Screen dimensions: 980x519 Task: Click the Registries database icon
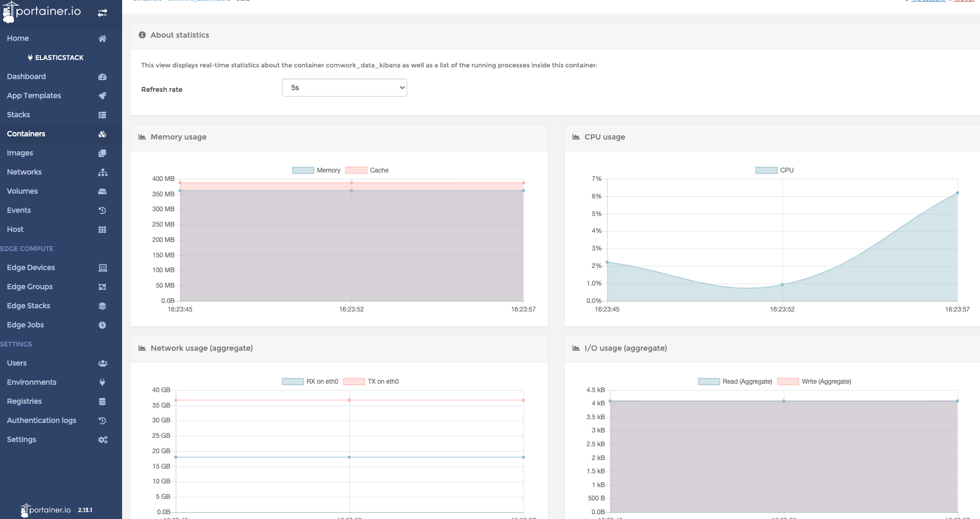(x=102, y=402)
